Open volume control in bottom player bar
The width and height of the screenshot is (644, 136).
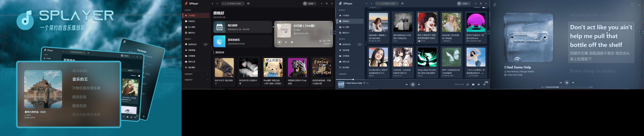coord(479,85)
